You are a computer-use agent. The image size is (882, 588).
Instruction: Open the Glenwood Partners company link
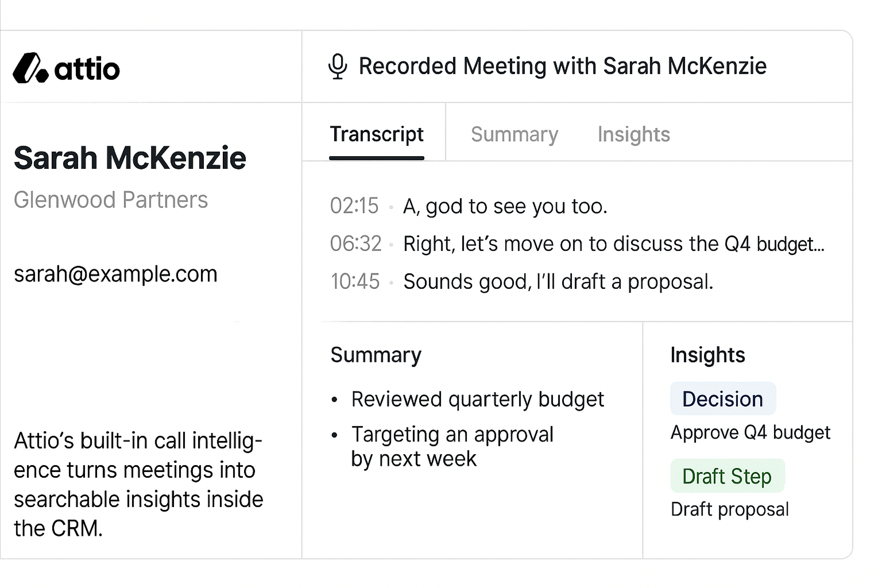[111, 200]
